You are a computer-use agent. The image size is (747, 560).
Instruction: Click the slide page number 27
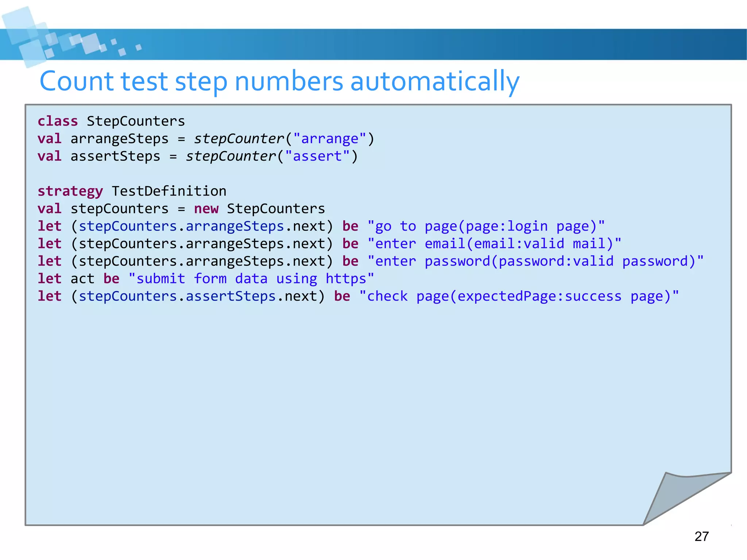click(x=702, y=537)
